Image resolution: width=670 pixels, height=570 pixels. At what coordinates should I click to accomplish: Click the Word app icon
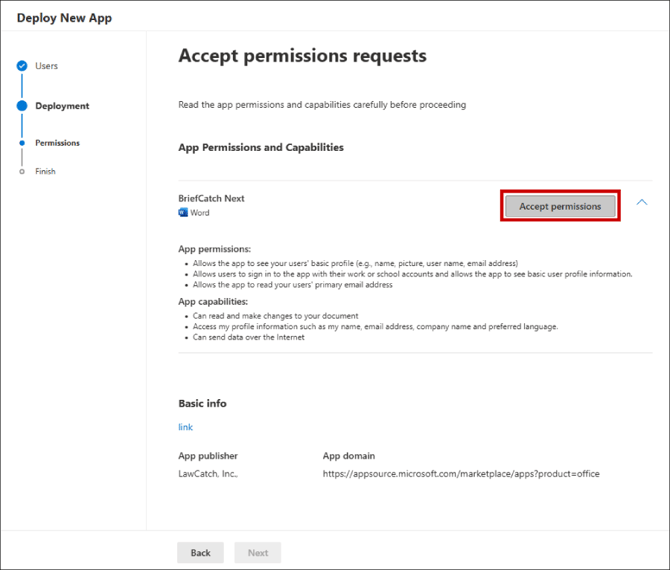click(x=183, y=212)
